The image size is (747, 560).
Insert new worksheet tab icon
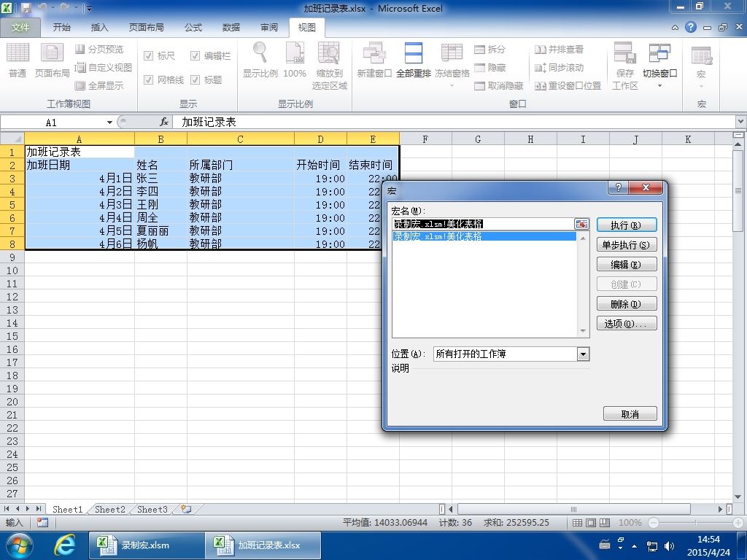[x=186, y=509]
